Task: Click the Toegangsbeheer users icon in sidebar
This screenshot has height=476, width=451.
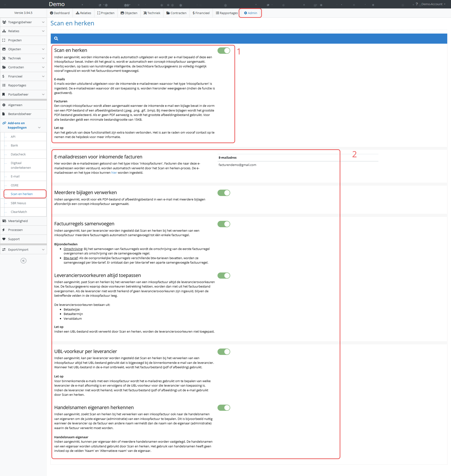Action: pyautogui.click(x=4, y=22)
